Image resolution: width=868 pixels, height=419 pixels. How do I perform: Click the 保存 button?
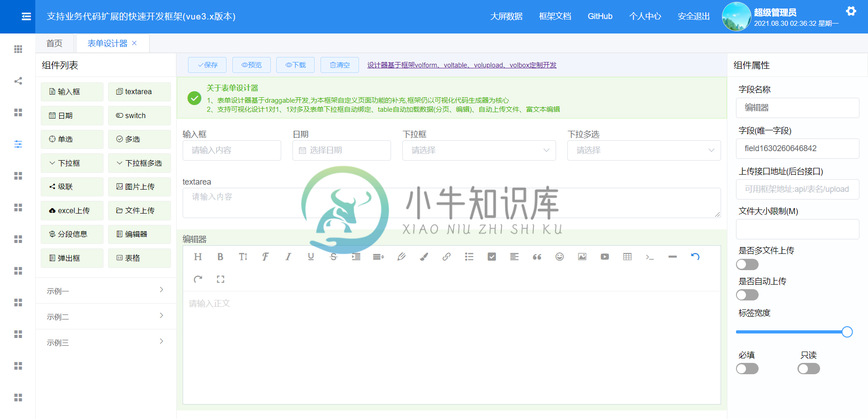click(208, 65)
